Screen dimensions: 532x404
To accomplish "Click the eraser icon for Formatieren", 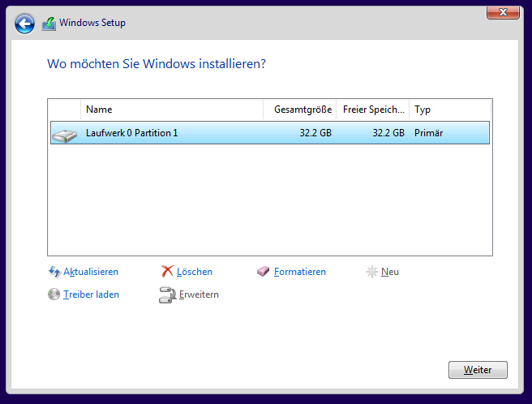I will click(x=263, y=271).
